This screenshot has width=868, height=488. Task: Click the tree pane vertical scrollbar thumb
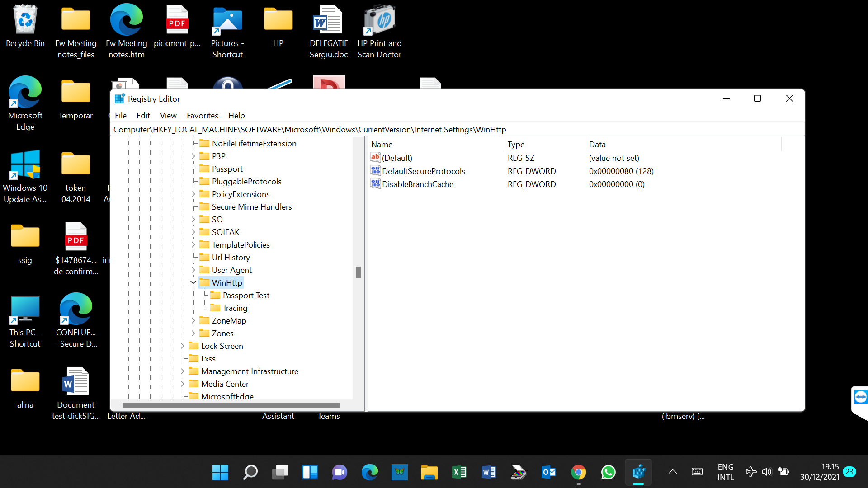[x=358, y=272]
